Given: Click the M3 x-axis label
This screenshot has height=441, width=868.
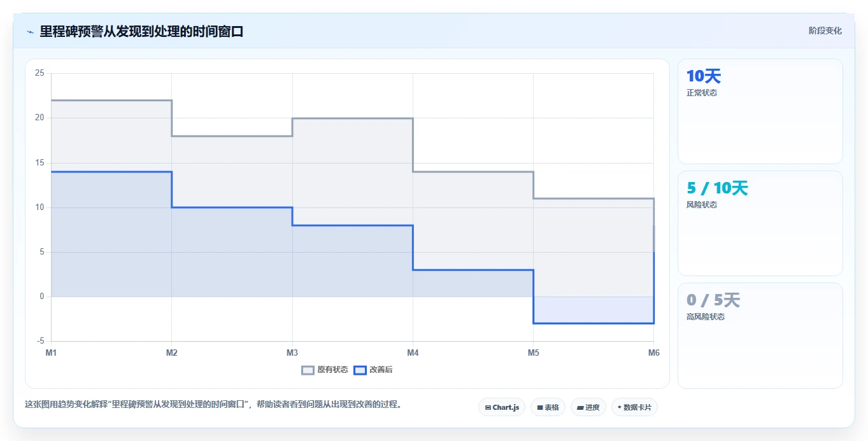Looking at the screenshot, I should [292, 353].
